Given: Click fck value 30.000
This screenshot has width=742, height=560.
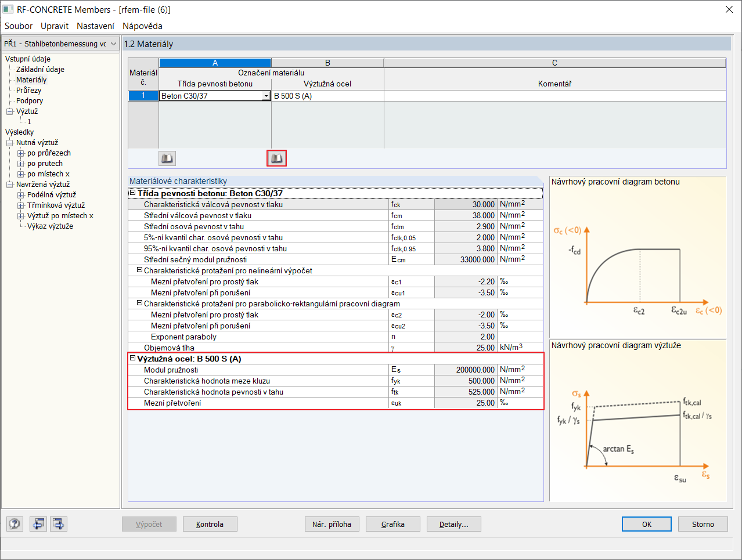Looking at the screenshot, I should click(466, 204).
